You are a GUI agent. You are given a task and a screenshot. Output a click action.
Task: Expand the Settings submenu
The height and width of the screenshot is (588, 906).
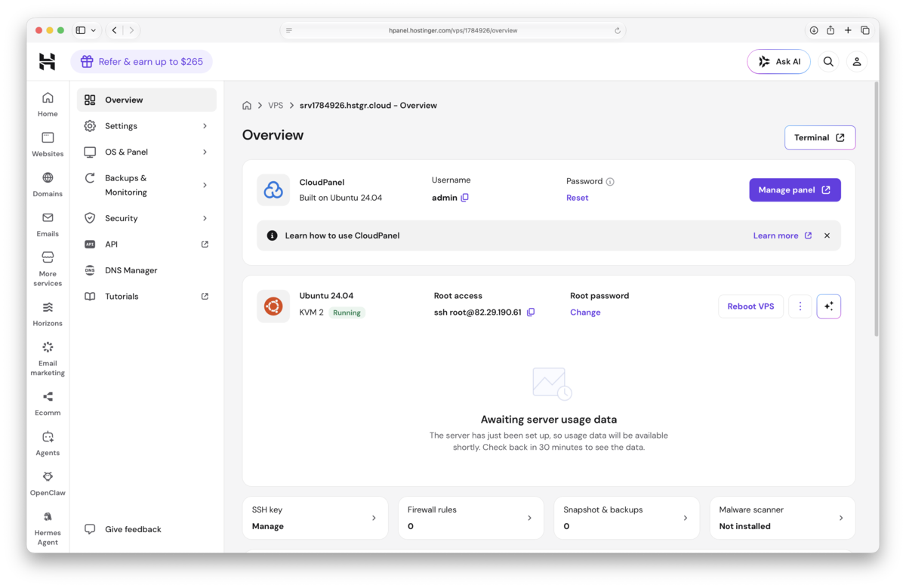pos(205,126)
